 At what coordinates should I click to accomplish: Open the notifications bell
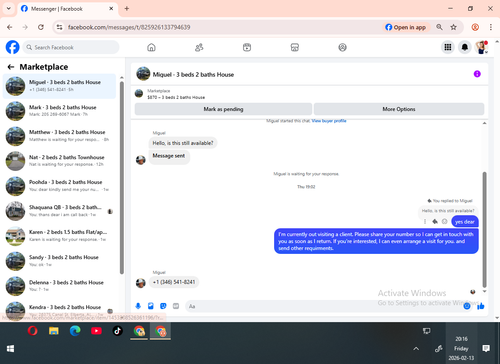(x=465, y=47)
